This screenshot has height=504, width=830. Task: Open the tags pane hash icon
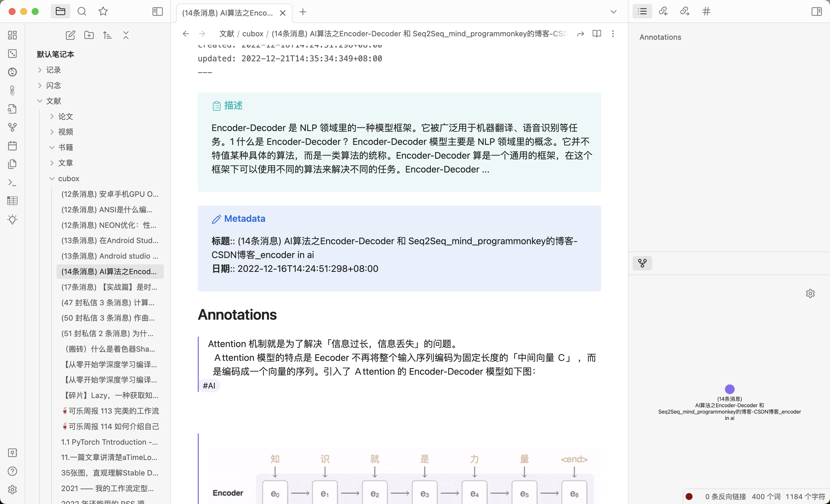pos(706,12)
